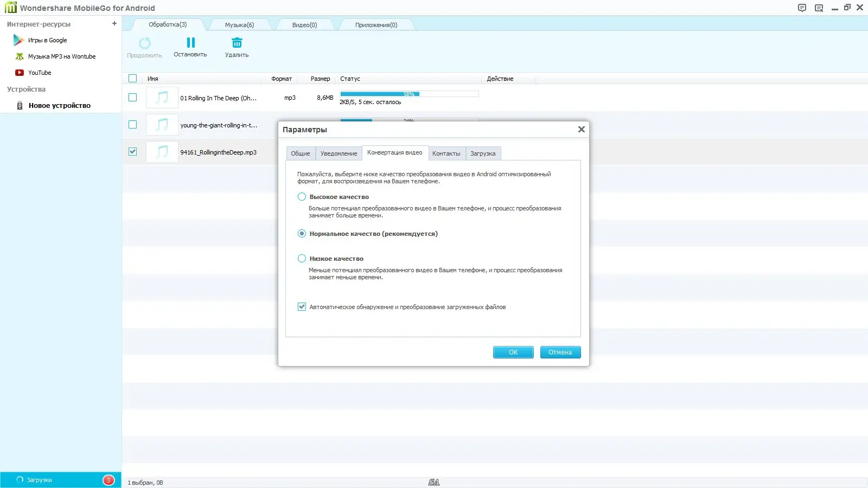Click the 2KB/S, 5 сек. осталось status
Image resolution: width=868 pixels, height=488 pixels.
pyautogui.click(x=371, y=102)
